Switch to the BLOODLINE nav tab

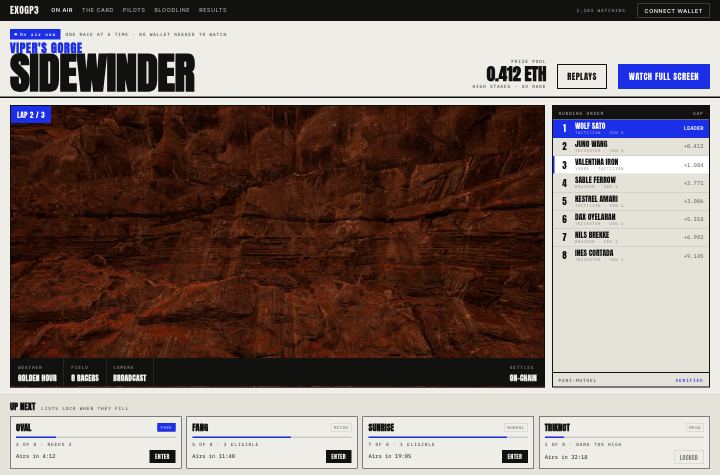pyautogui.click(x=172, y=10)
